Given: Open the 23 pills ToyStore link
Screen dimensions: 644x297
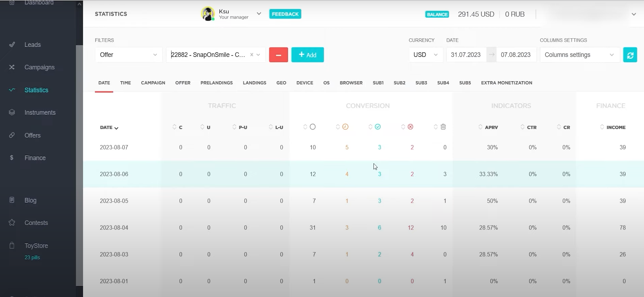Looking at the screenshot, I should coord(32,257).
